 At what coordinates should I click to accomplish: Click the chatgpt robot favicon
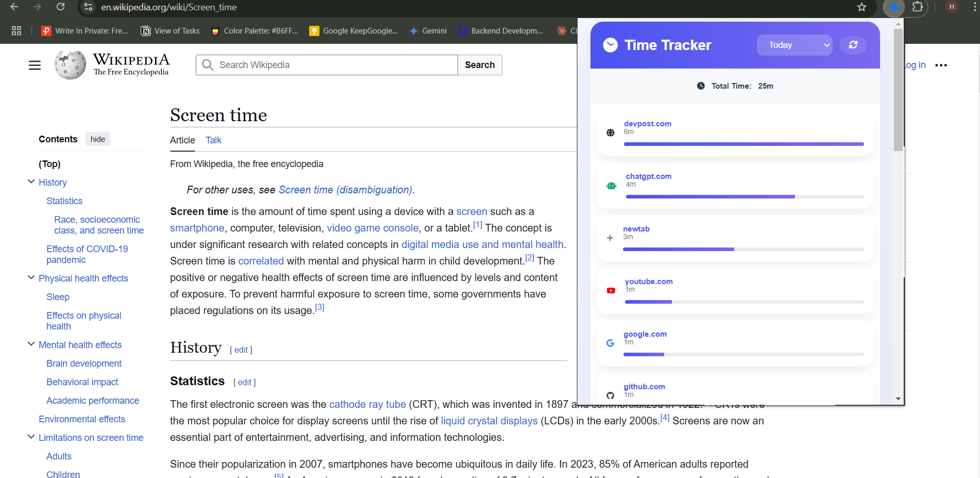pyautogui.click(x=612, y=186)
